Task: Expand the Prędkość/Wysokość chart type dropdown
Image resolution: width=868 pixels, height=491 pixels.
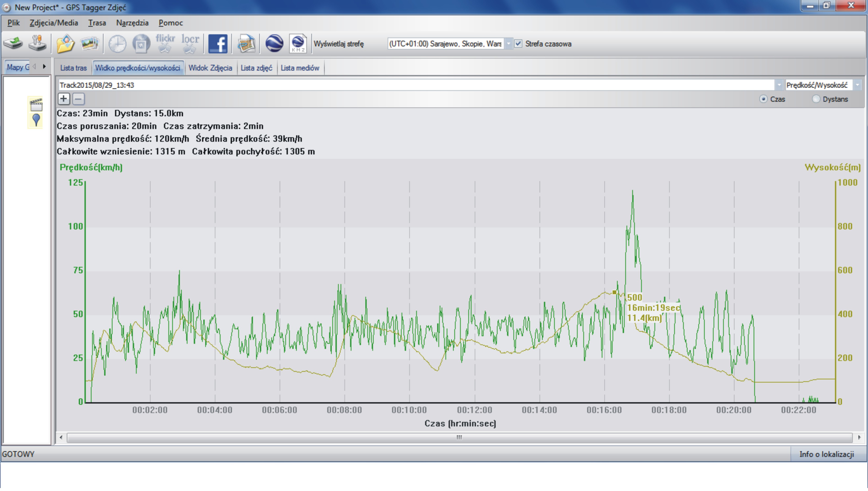Action: [857, 85]
